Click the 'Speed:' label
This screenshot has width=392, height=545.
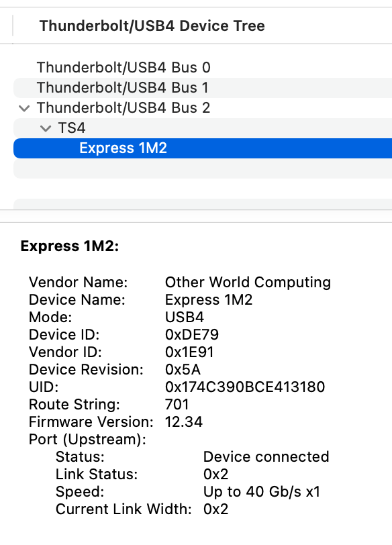pos(80,492)
